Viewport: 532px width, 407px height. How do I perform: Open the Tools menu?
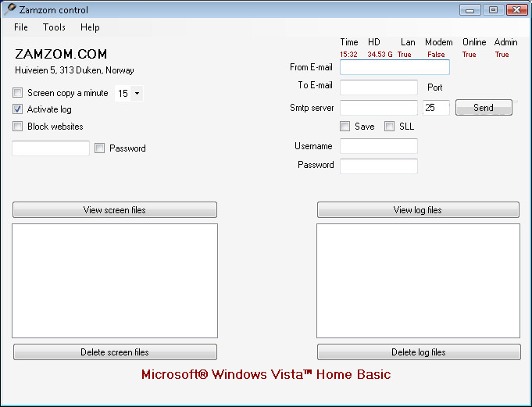pyautogui.click(x=54, y=27)
